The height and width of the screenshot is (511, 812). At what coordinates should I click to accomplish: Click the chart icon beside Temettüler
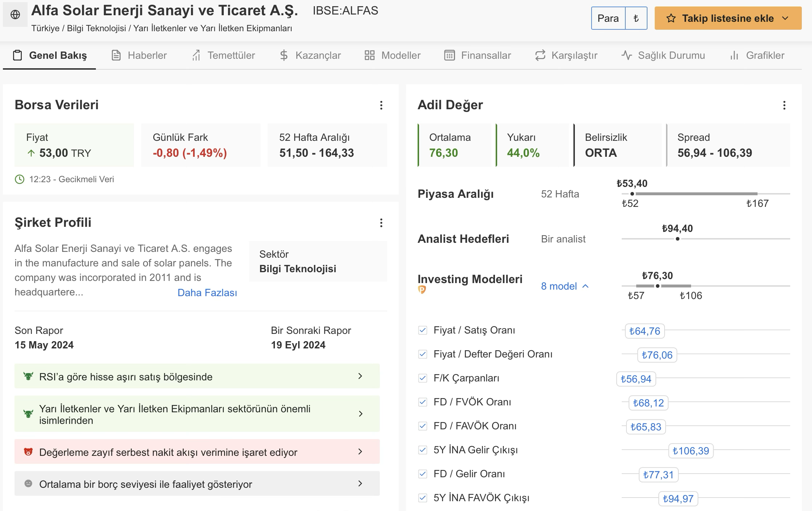pos(196,55)
